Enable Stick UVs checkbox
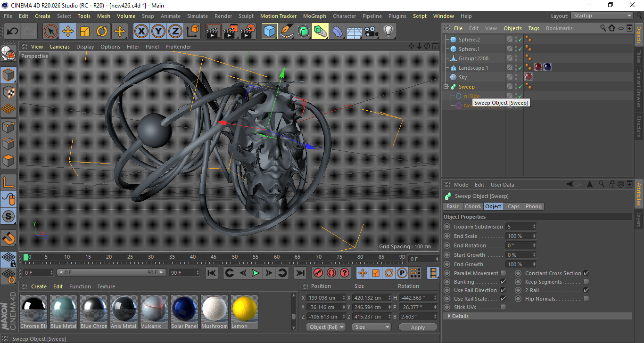 click(x=503, y=307)
